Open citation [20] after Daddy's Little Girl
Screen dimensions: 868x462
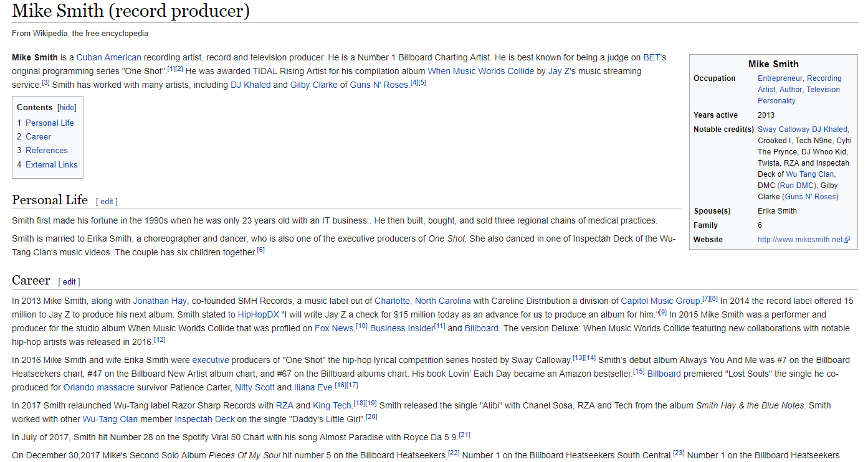point(372,417)
